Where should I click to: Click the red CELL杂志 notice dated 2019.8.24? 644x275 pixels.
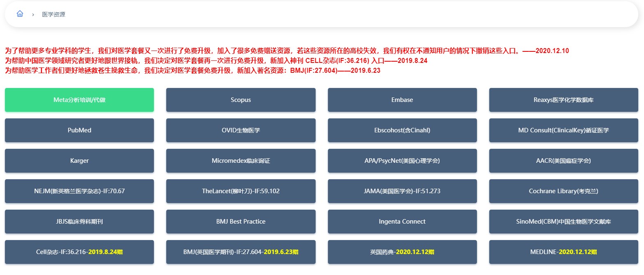[216, 61]
